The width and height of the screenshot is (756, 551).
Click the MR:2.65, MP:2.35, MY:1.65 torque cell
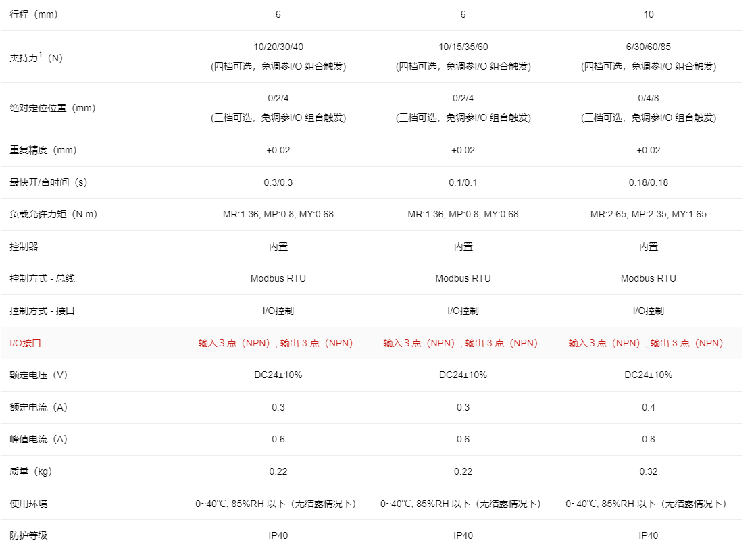[x=648, y=214]
